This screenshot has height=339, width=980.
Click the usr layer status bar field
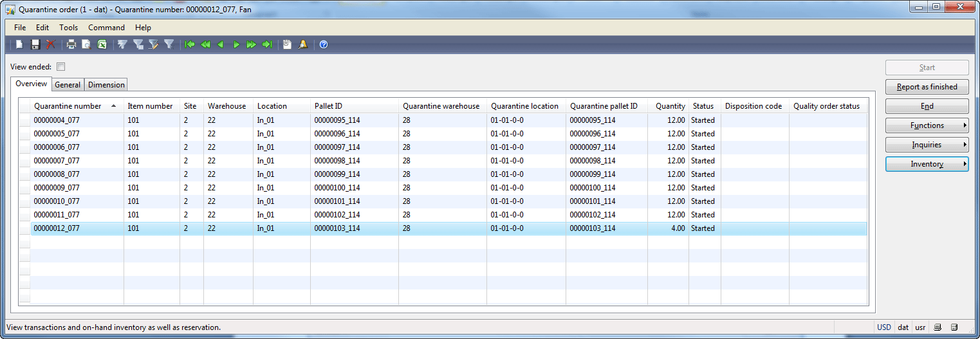921,327
